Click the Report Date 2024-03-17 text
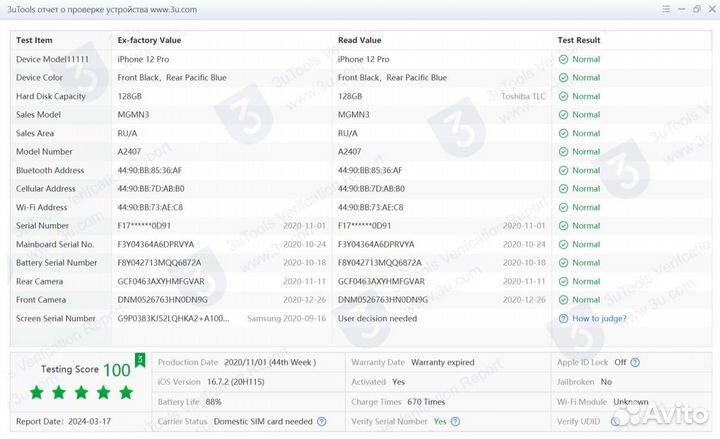This screenshot has height=439, width=720. [63, 422]
